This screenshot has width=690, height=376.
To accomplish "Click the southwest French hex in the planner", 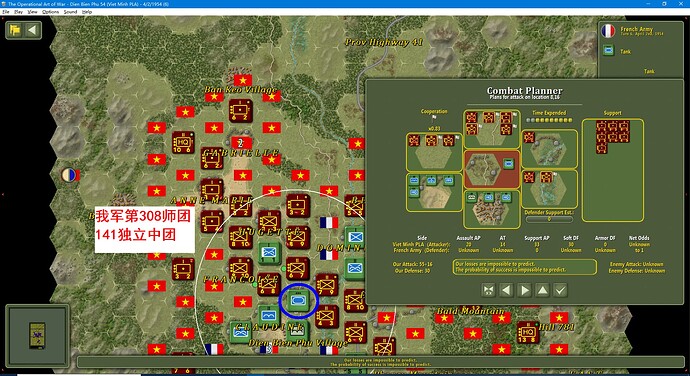I will 434,193.
